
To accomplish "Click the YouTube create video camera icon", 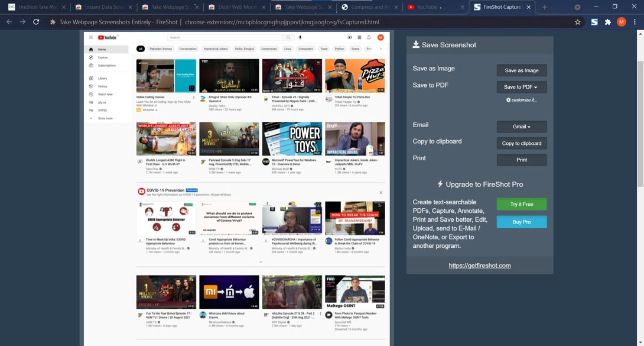I will (350, 37).
